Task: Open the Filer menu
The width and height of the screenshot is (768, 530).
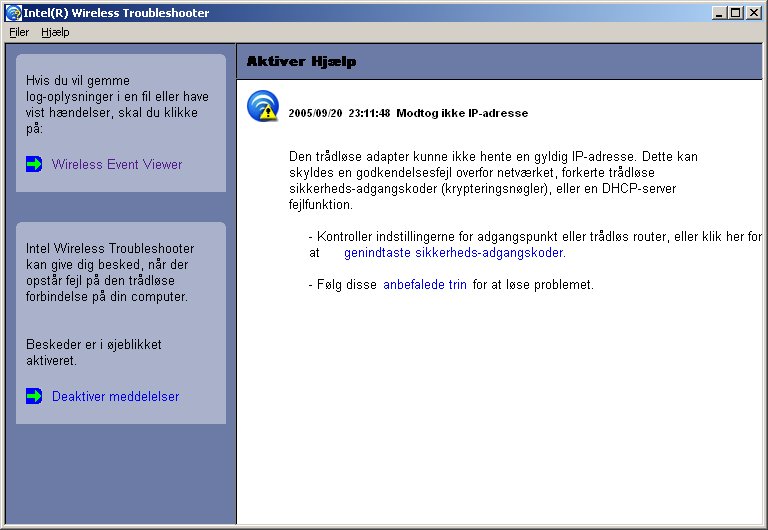Action: pyautogui.click(x=19, y=32)
